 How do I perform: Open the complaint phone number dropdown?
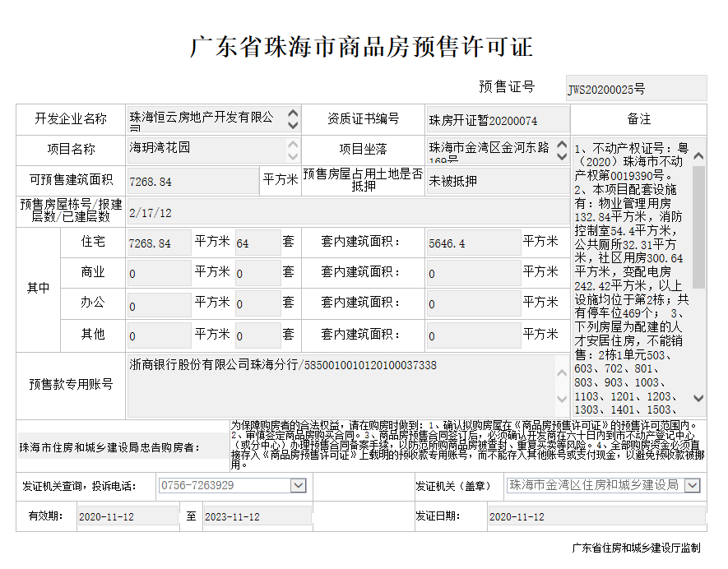point(298,486)
